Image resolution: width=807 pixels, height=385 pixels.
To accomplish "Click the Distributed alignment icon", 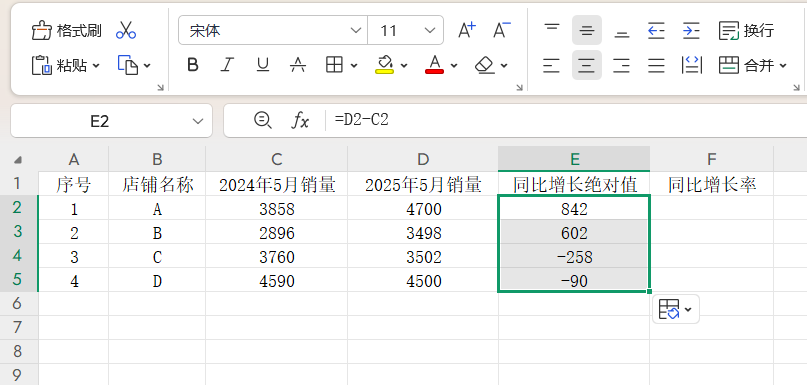I will pos(692,65).
